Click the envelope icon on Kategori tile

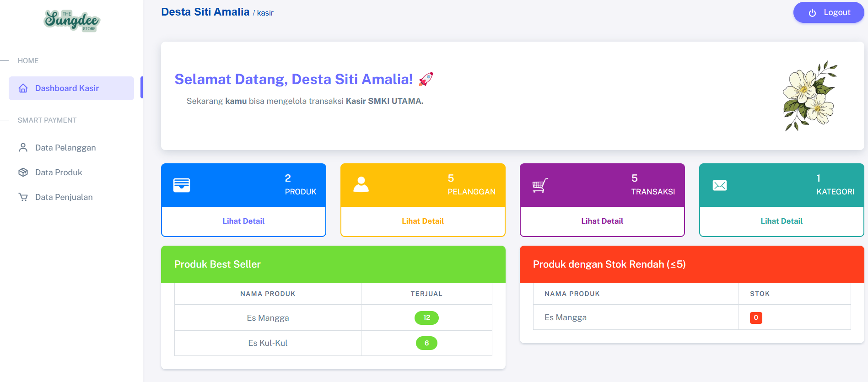(x=719, y=185)
